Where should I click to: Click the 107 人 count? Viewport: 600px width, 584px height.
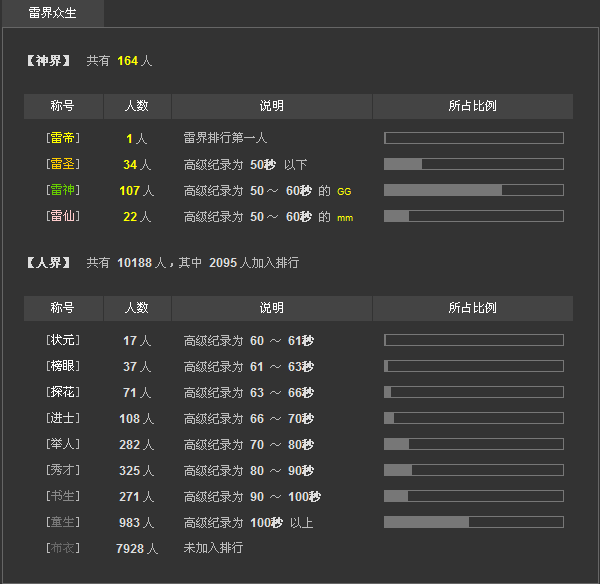coord(137,191)
